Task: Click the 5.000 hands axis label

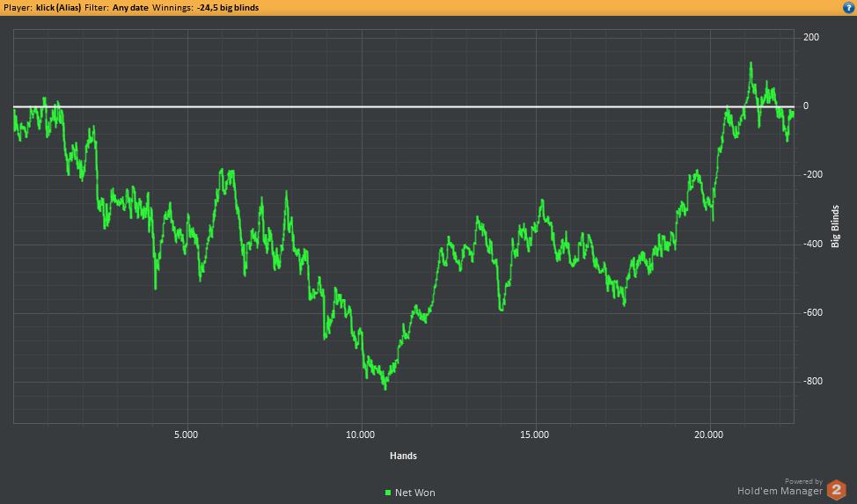Action: tap(186, 435)
